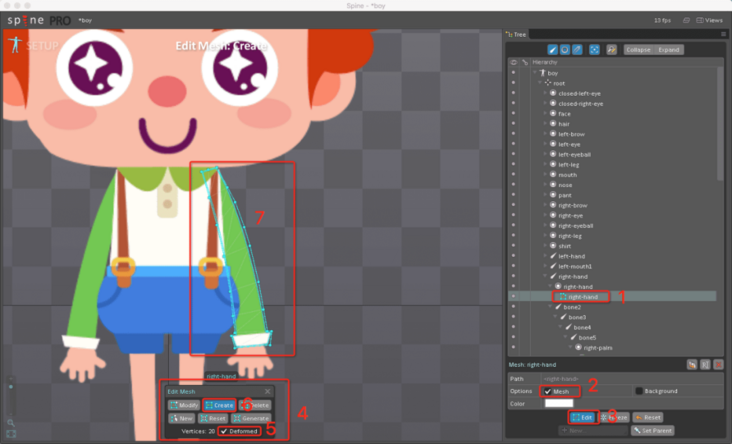Click the boy skeleton icon in hierarchy
The width and height of the screenshot is (732, 444).
pyautogui.click(x=542, y=73)
